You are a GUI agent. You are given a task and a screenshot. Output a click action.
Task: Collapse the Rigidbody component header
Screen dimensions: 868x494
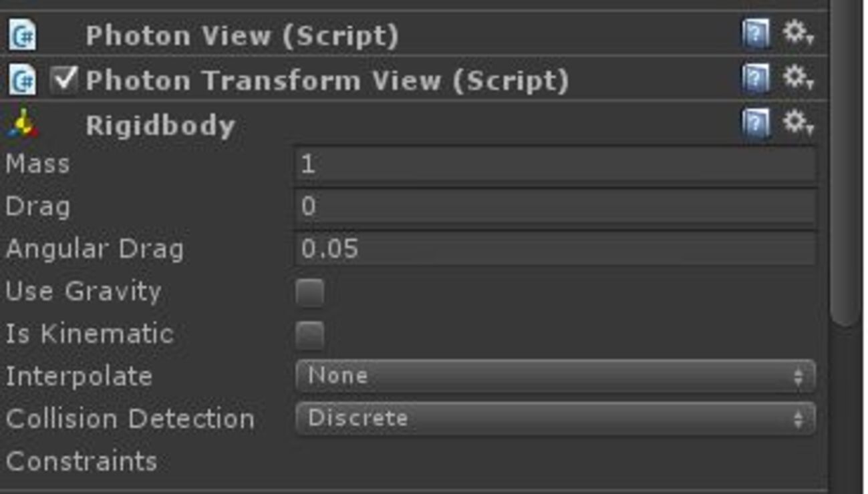[x=160, y=126]
